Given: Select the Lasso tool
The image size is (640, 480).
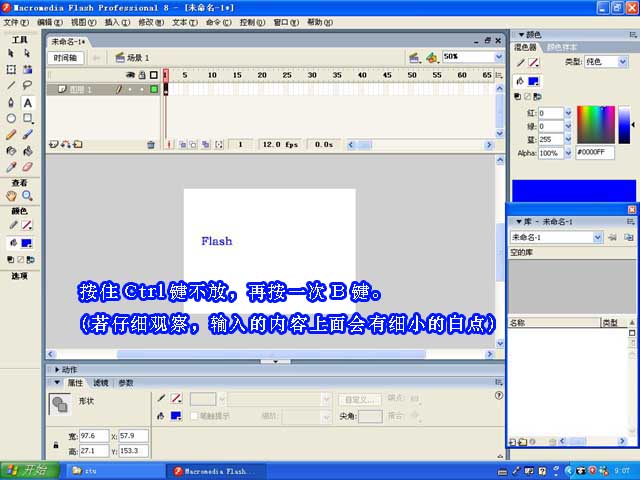Looking at the screenshot, I should (x=27, y=86).
